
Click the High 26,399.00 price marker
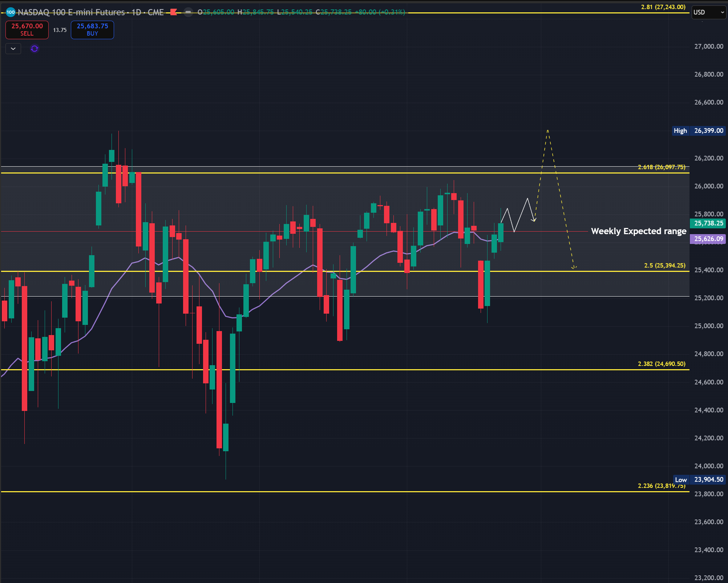pos(699,131)
